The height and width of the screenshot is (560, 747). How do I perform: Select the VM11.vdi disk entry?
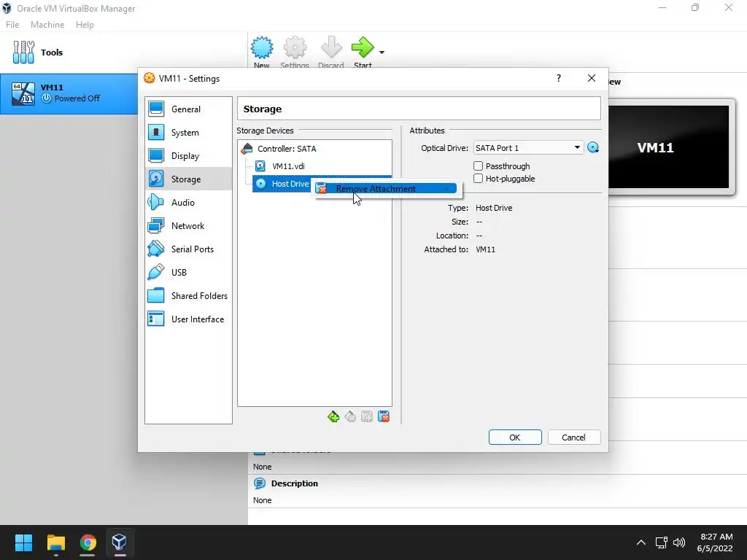[287, 166]
